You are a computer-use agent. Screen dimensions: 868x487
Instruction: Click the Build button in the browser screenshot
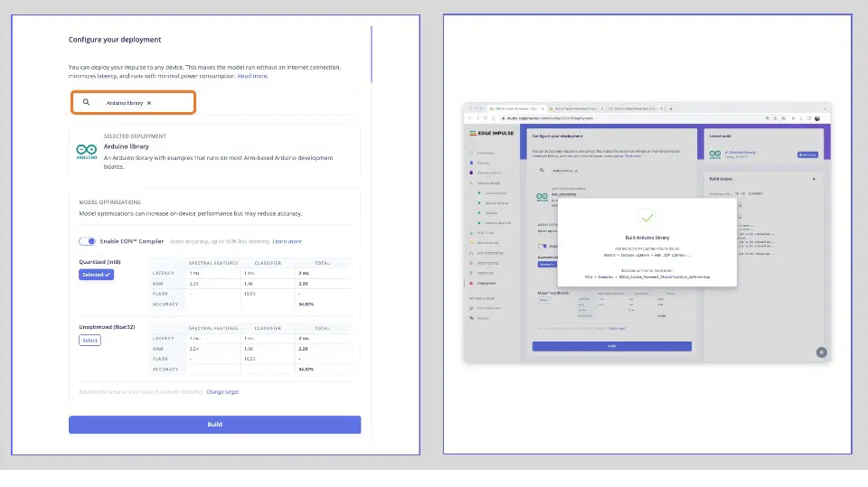(611, 346)
